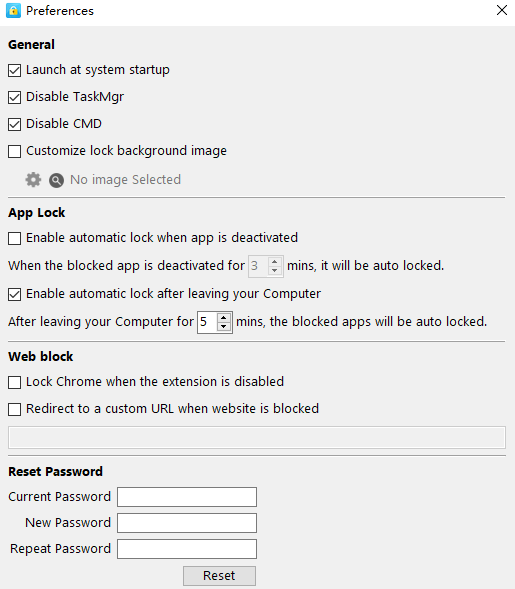Click the lock app icon in the title bar
Image resolution: width=515 pixels, height=589 pixels.
(x=14, y=11)
